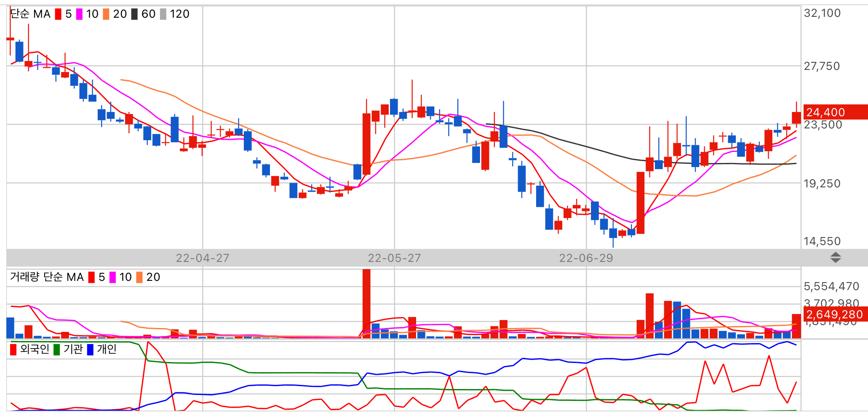Click the 23,500 price axis label
The image size is (868, 416).
pyautogui.click(x=823, y=125)
